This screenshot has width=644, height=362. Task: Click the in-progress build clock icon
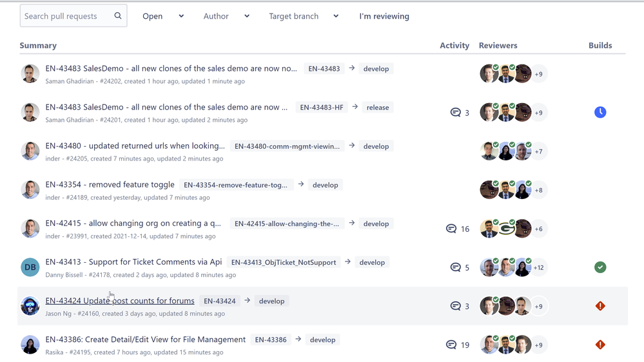[600, 113]
